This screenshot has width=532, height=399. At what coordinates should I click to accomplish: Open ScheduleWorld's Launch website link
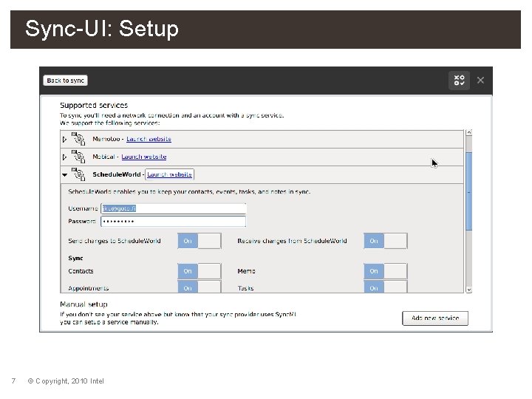pos(170,174)
